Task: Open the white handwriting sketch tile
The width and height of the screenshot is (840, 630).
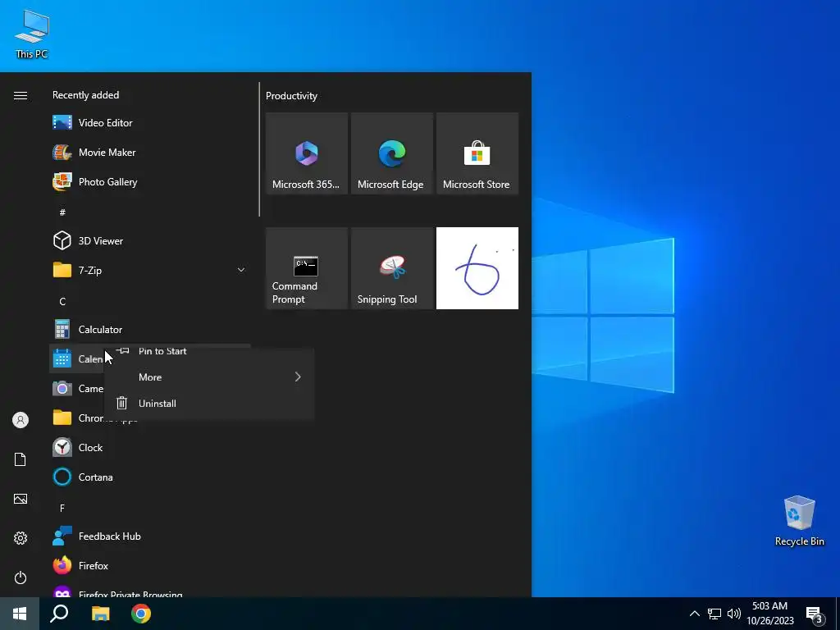Action: coord(477,268)
